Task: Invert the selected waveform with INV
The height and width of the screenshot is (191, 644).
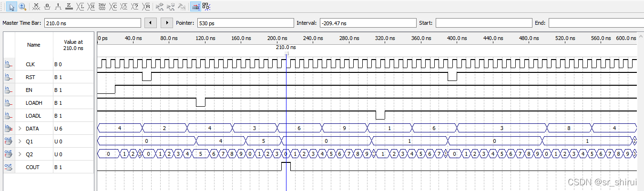Action: pyautogui.click(x=102, y=7)
